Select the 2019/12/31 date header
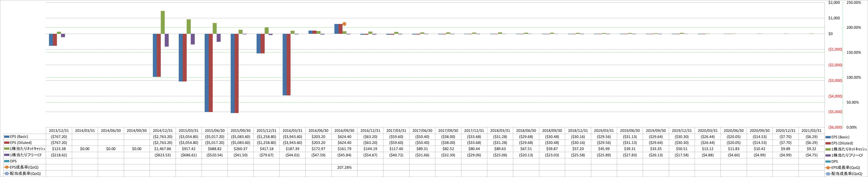The width and height of the screenshot is (868, 177). [x=682, y=130]
